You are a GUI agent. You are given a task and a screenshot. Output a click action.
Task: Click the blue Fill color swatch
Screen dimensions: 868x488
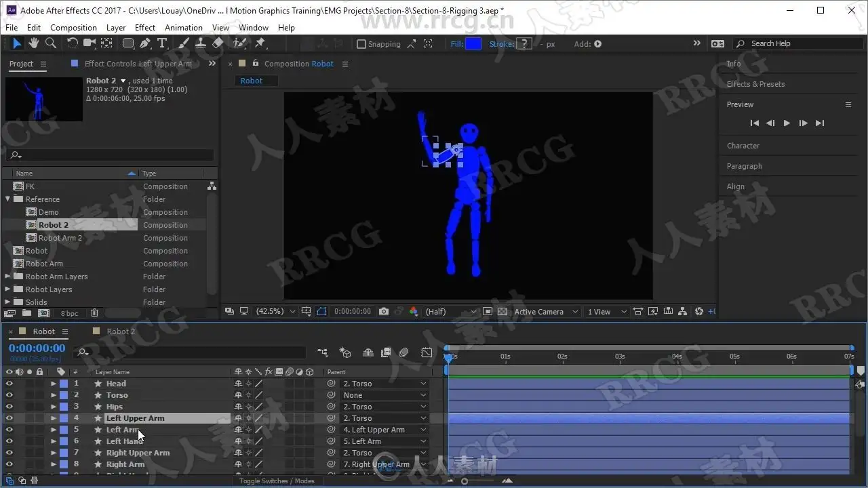click(x=473, y=44)
